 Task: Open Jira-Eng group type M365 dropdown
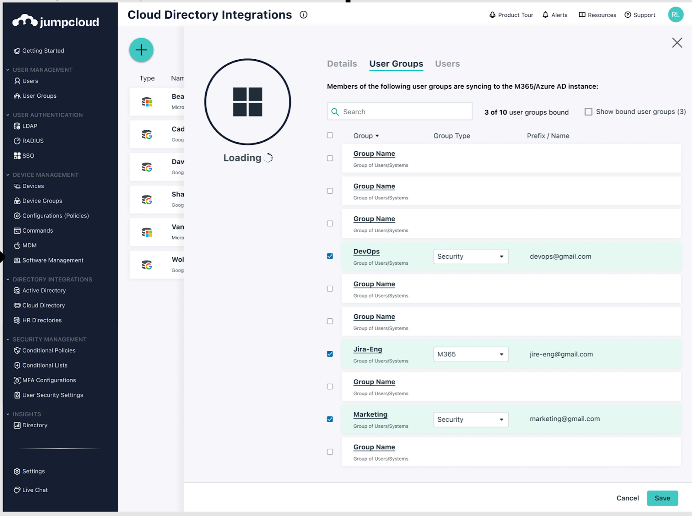point(471,354)
